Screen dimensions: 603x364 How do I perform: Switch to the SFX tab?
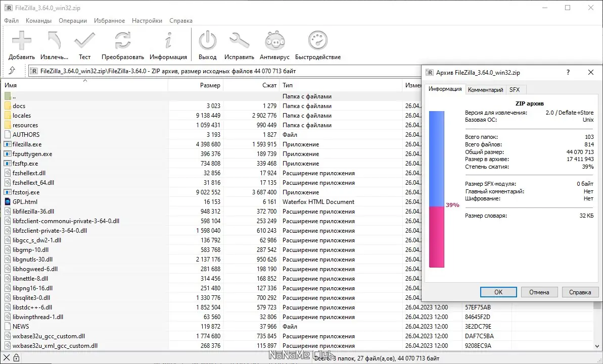tap(515, 89)
